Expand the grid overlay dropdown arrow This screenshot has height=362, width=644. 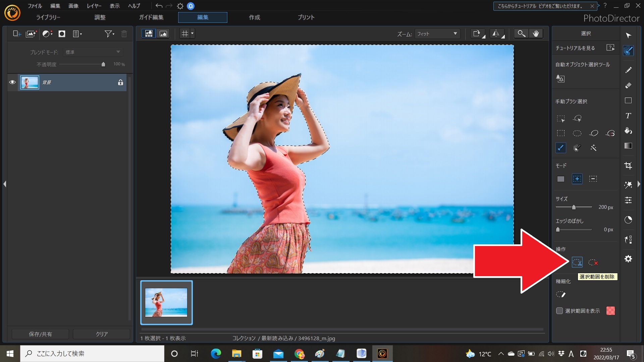tap(192, 34)
